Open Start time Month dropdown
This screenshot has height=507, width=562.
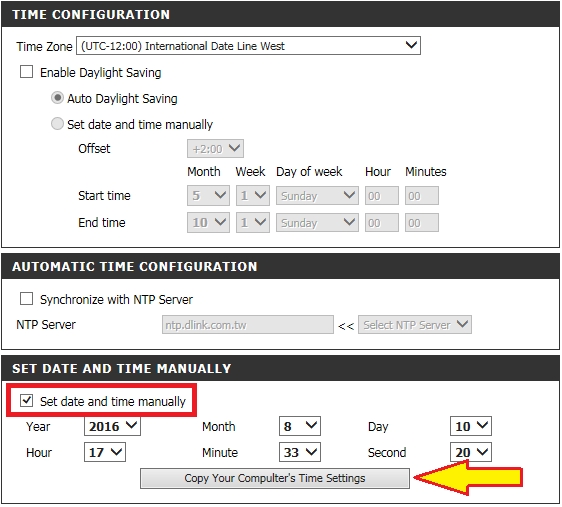(x=208, y=196)
